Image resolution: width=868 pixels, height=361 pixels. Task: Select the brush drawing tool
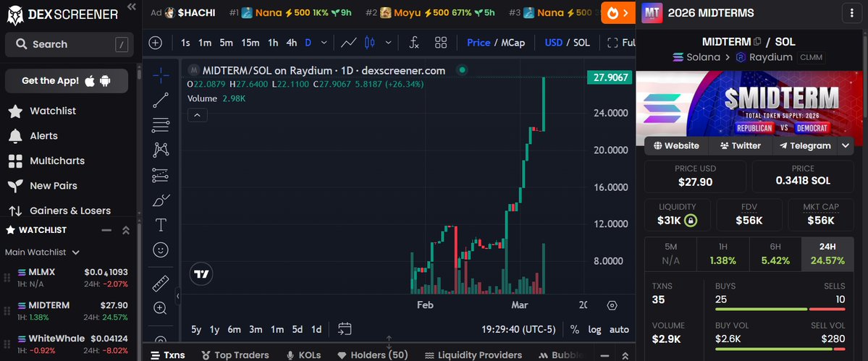pyautogui.click(x=161, y=200)
